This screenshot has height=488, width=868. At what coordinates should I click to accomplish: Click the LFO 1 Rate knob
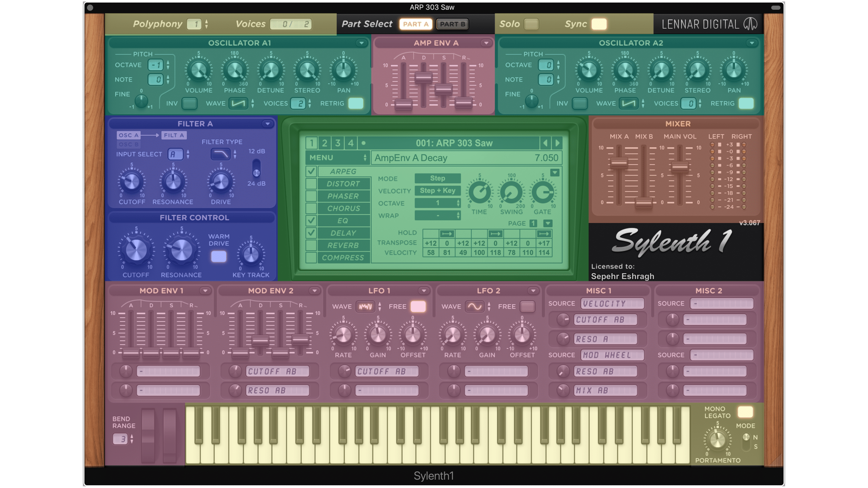343,335
